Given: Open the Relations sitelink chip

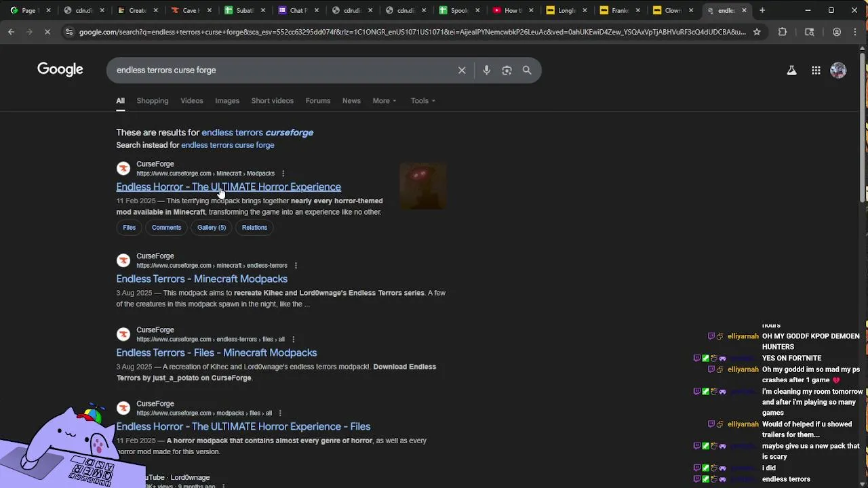Looking at the screenshot, I should [x=254, y=228].
